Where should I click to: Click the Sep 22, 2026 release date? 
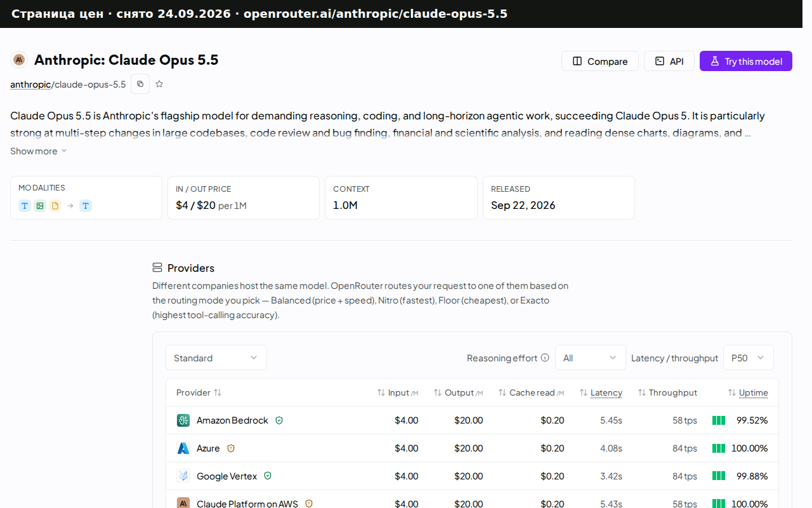pos(523,205)
